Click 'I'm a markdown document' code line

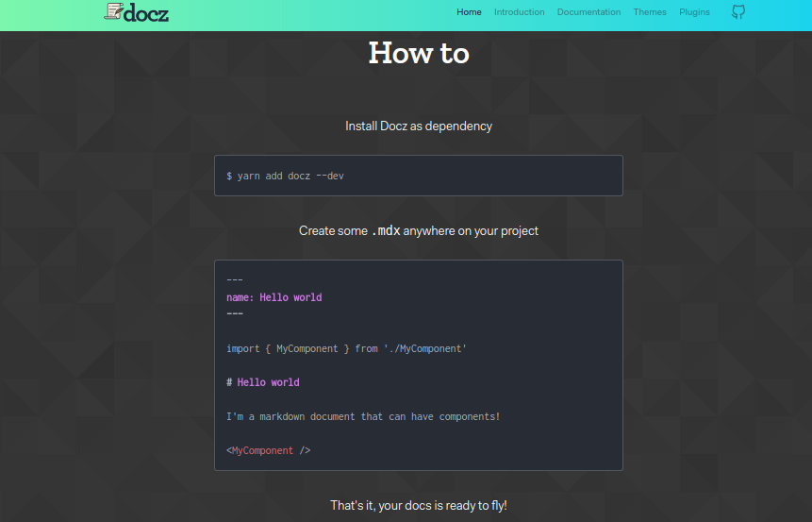pyautogui.click(x=363, y=416)
